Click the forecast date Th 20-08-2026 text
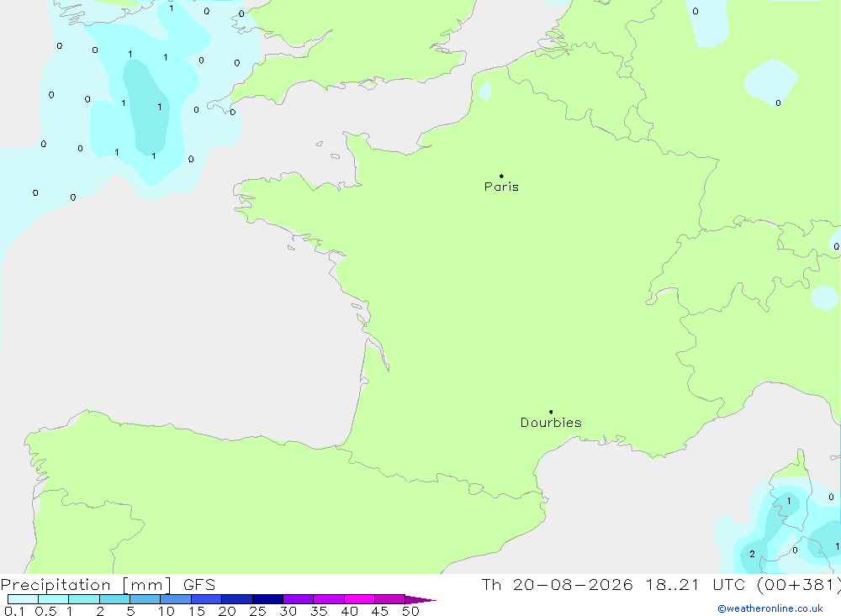Image resolution: width=841 pixels, height=616 pixels. point(557,584)
